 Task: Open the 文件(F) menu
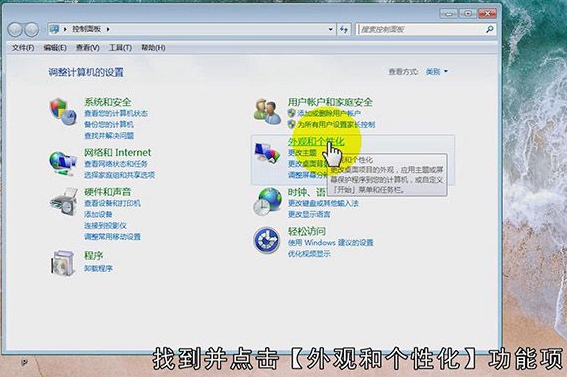coord(23,48)
